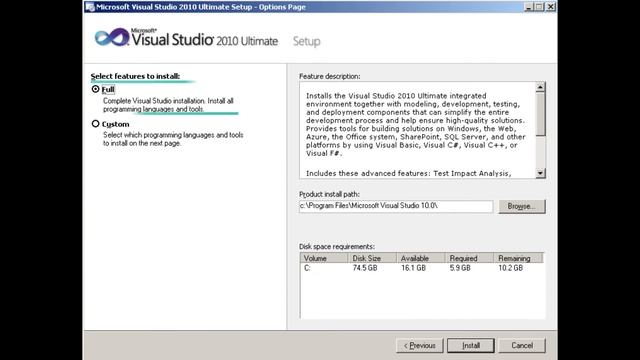This screenshot has width=640, height=360.
Task: Click the 74.5 GB disk size value
Action: pyautogui.click(x=365, y=268)
